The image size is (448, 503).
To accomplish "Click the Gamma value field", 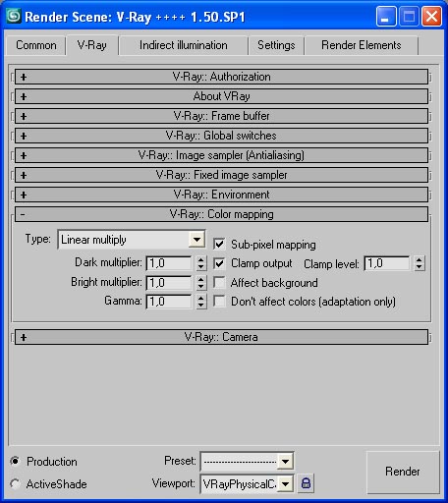I will (x=169, y=302).
